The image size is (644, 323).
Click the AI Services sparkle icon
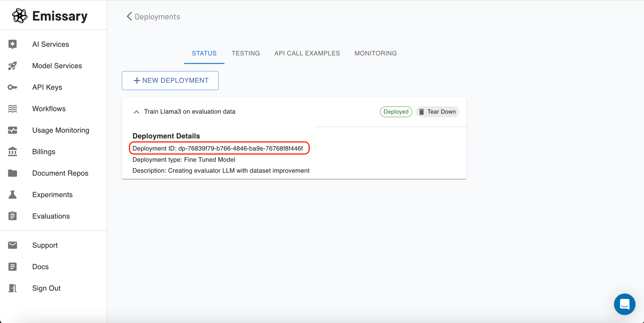pos(13,44)
